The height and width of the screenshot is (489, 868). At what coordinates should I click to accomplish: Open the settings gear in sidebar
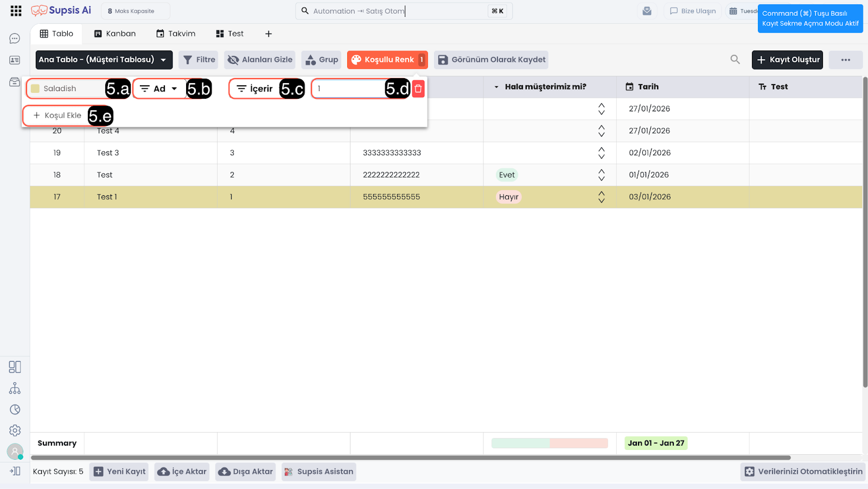point(15,430)
